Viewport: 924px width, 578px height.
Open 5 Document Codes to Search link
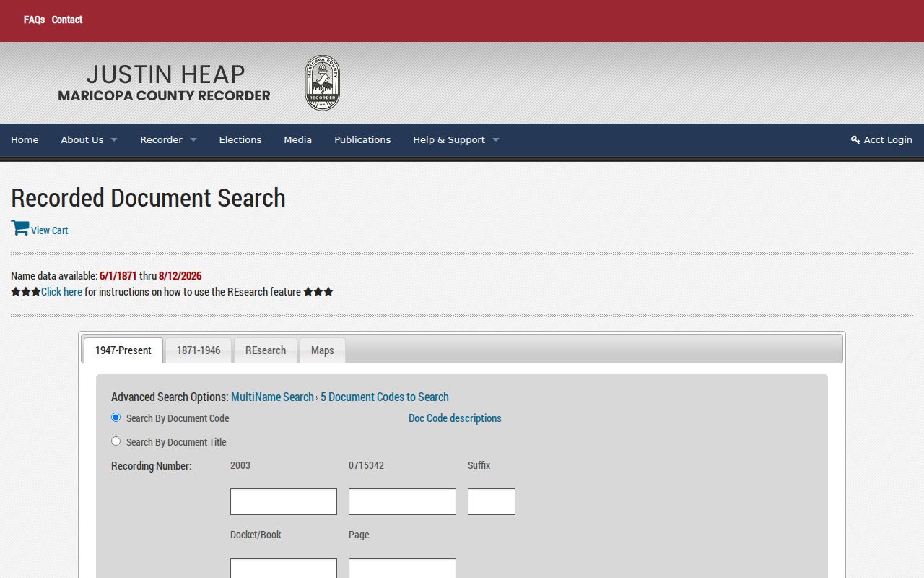click(x=385, y=397)
